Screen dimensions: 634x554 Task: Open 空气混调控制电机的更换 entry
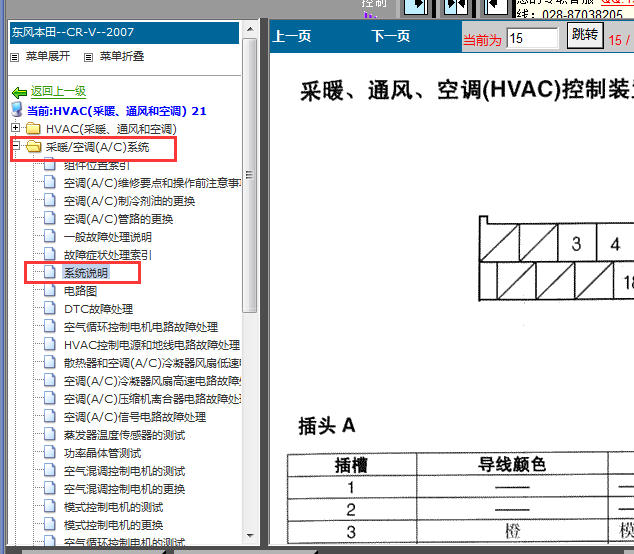coord(124,489)
